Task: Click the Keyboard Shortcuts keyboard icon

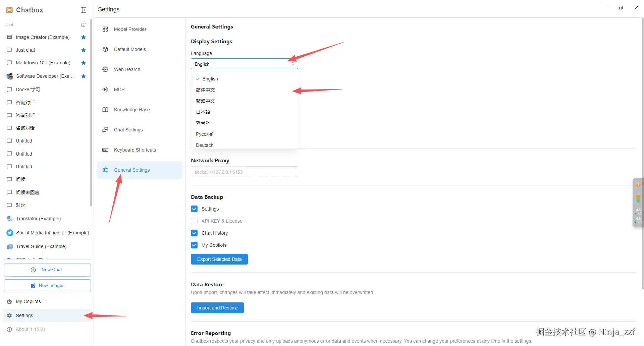Action: pyautogui.click(x=105, y=150)
